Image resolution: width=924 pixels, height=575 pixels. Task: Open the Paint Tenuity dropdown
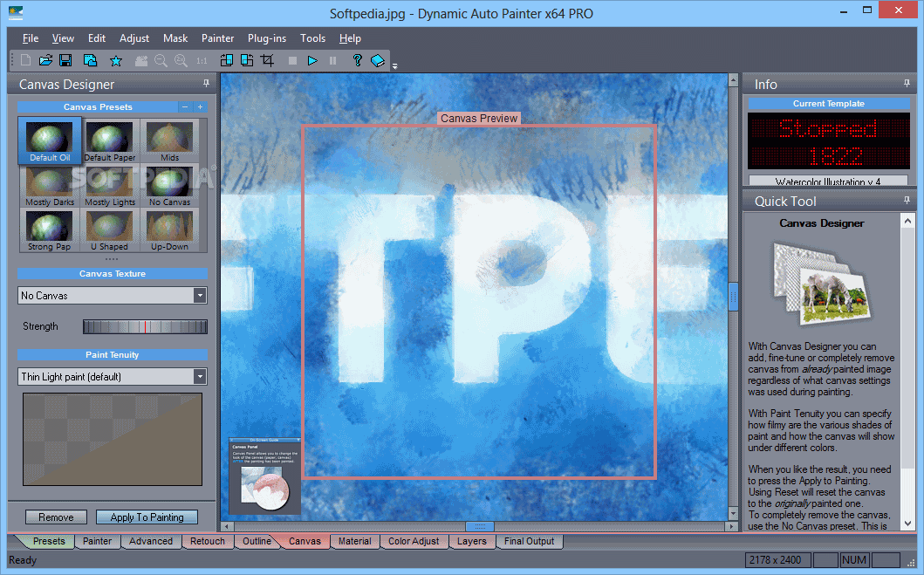pos(112,376)
